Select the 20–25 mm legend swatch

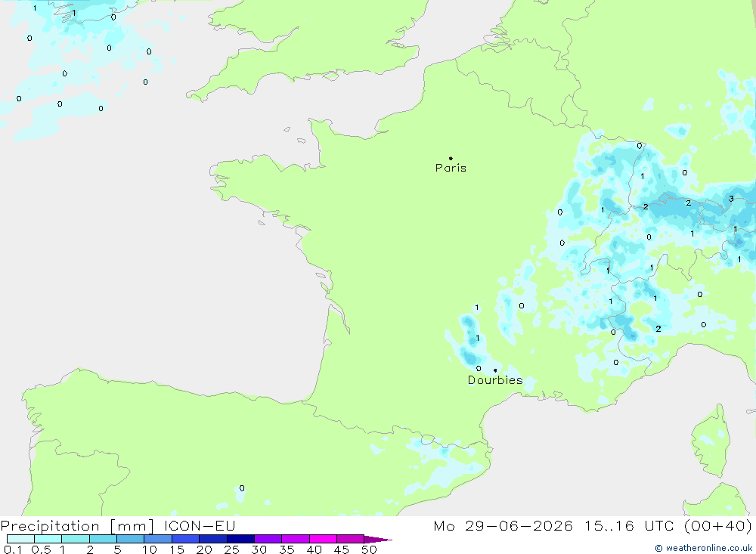213,539
